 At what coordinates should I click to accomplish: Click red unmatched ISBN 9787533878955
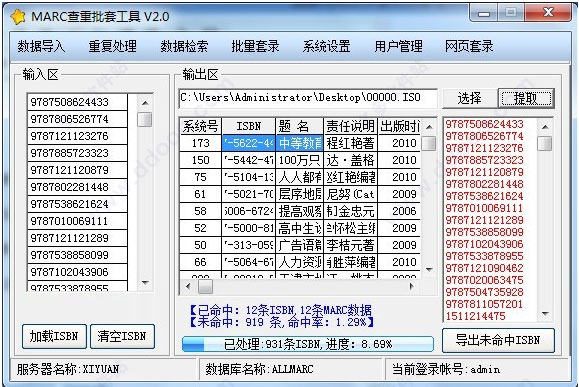[484, 256]
